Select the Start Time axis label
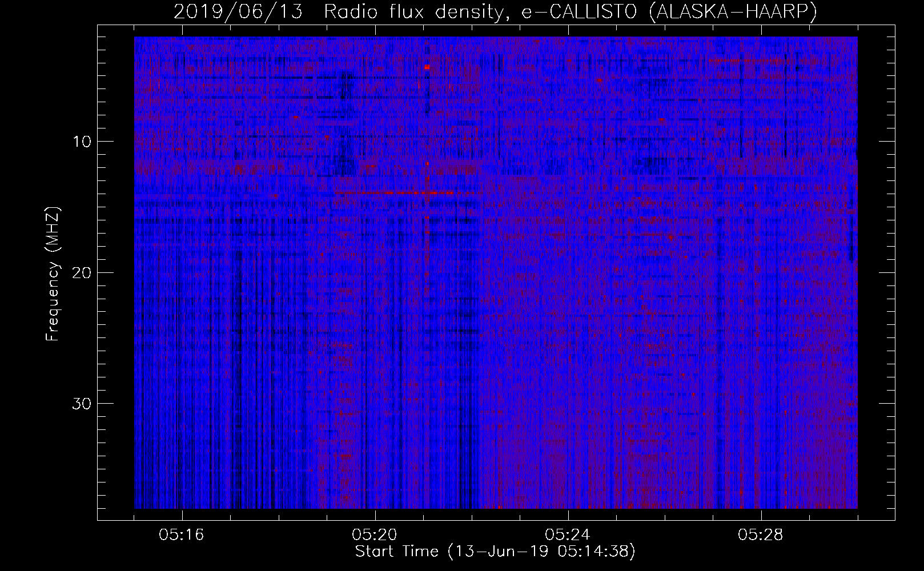Screen dimensions: 924x571 tap(495, 552)
